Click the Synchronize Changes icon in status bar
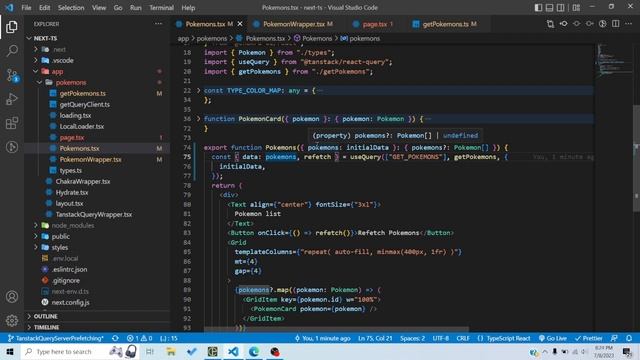640x360 pixels. tap(116, 338)
